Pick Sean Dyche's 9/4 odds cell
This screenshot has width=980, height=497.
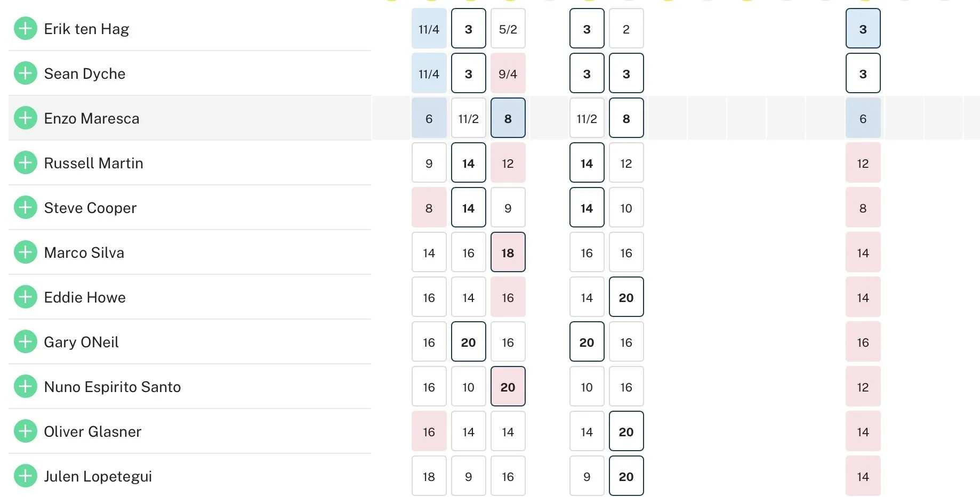tap(508, 74)
